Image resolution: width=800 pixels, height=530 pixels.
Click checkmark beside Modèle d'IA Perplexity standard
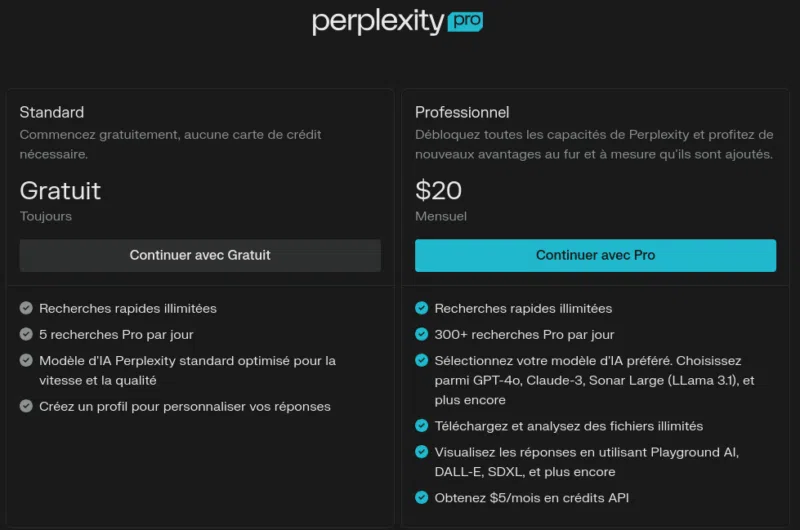26,360
